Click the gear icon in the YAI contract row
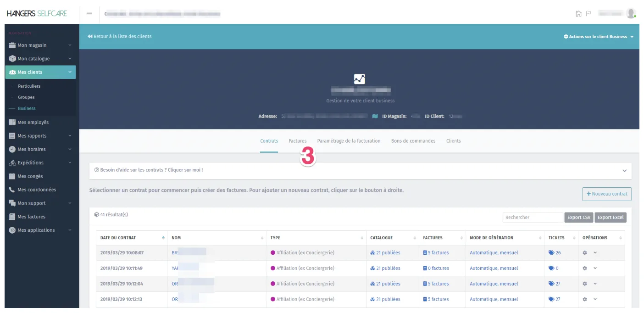The height and width of the screenshot is (313, 644). coord(585,268)
